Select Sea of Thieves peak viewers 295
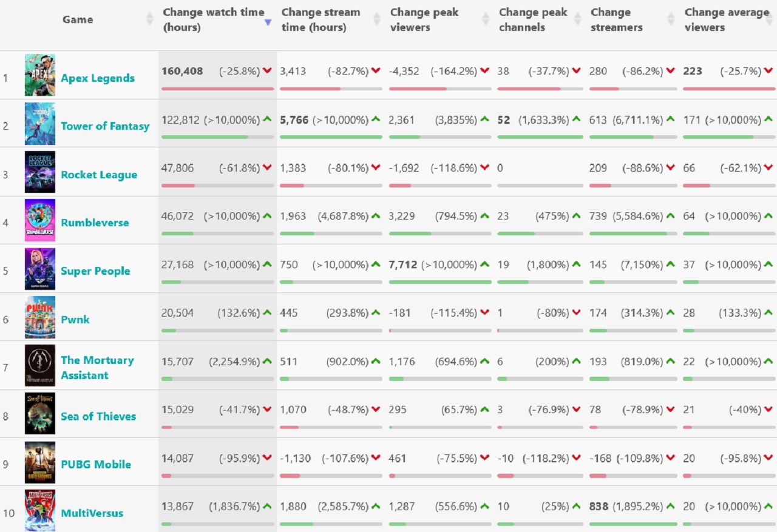 click(x=398, y=409)
